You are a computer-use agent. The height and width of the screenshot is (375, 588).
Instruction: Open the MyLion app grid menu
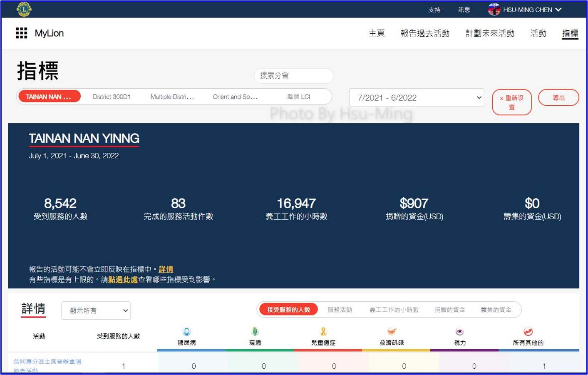21,33
